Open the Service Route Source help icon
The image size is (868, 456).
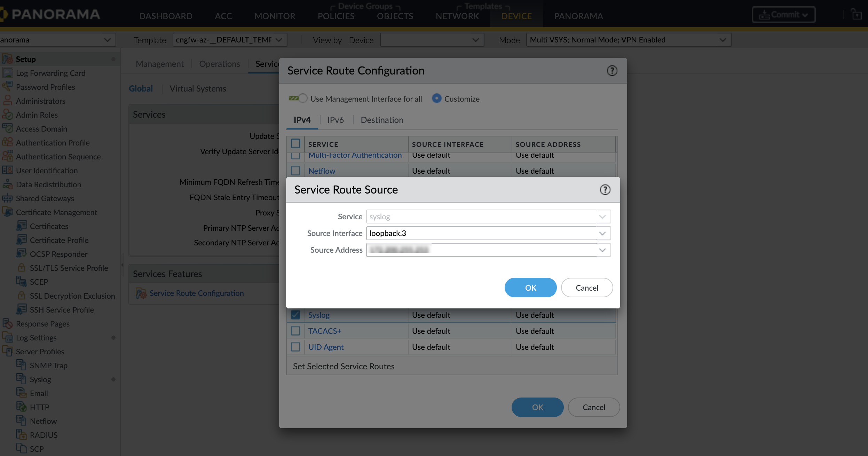[605, 190]
